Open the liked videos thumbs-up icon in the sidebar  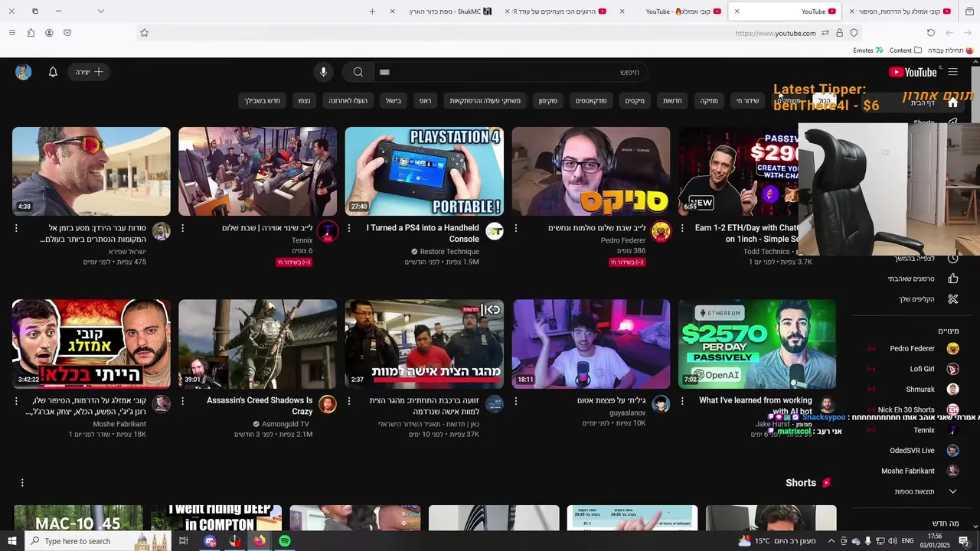952,279
